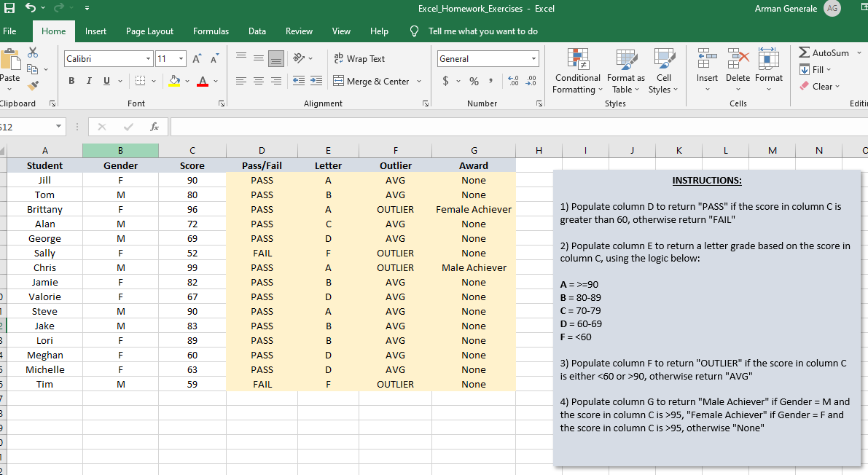
Task: Apply Accounting dollar format
Action: pyautogui.click(x=445, y=81)
